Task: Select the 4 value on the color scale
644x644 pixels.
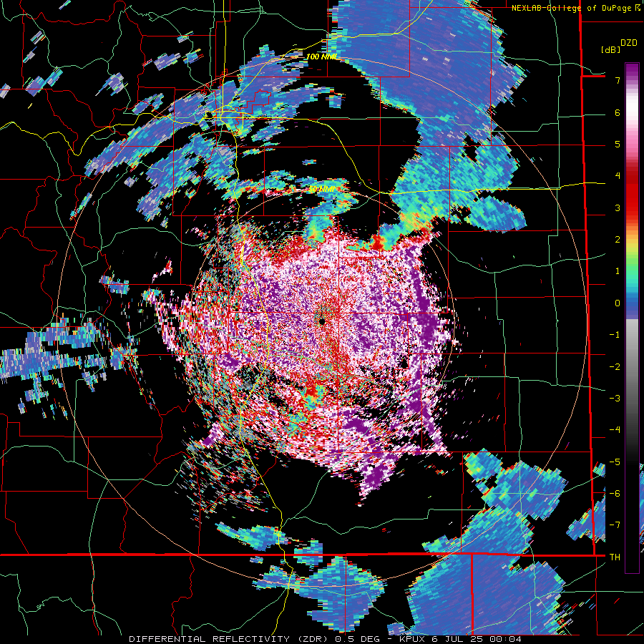Action: click(x=618, y=176)
